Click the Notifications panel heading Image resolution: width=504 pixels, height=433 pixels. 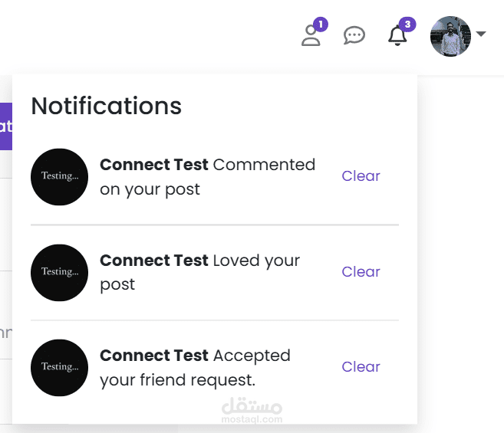click(107, 106)
